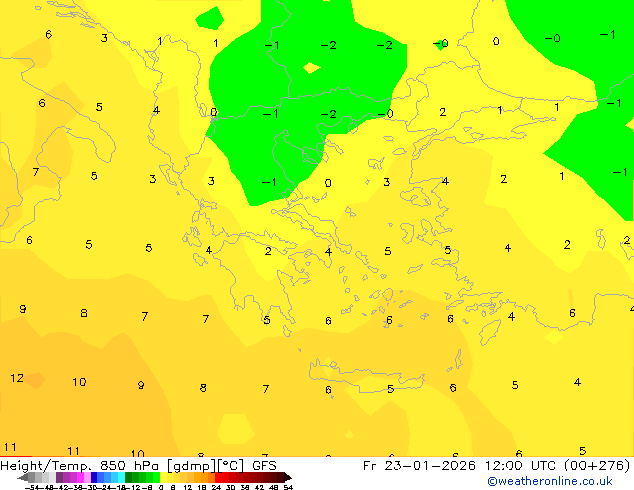
Task: Select the bright yellow legend color segment
Action: pyautogui.click(x=163, y=477)
